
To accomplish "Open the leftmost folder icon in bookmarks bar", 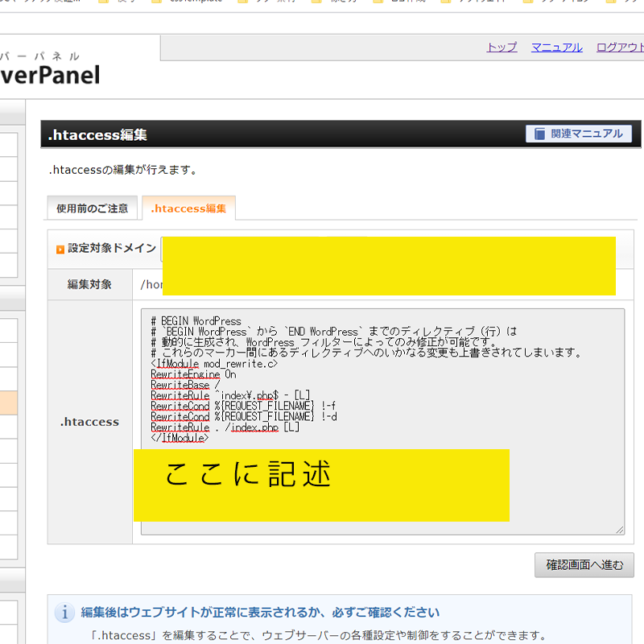I will (x=104, y=3).
